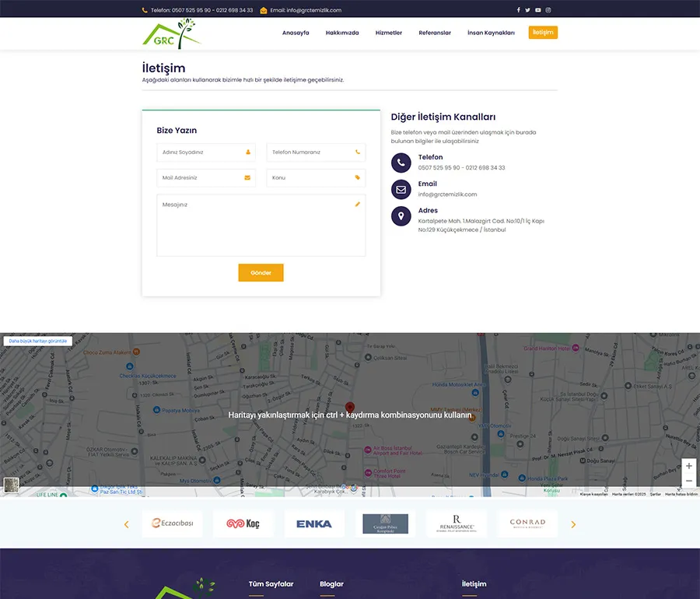Focus the Mesajınız text area

click(261, 226)
